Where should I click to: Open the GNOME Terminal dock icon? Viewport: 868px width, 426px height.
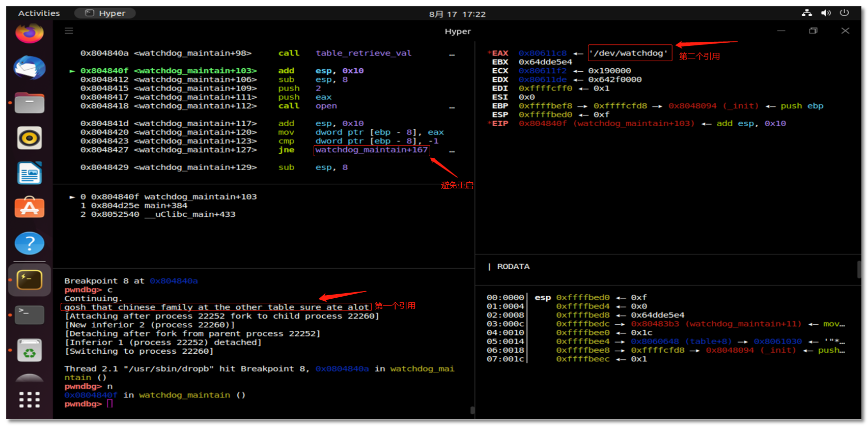(x=30, y=315)
